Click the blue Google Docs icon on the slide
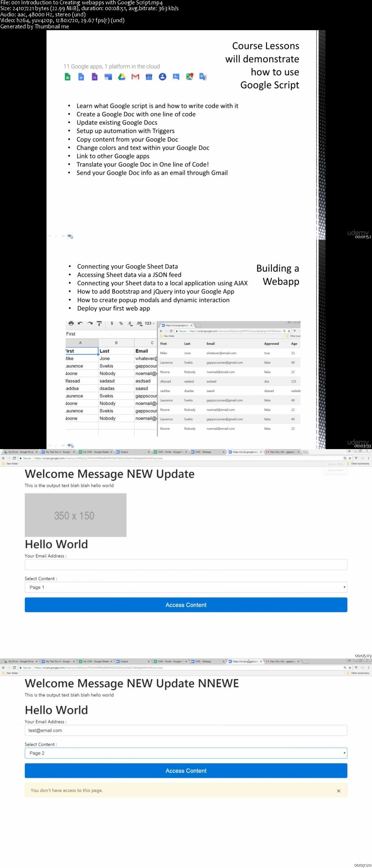This screenshot has height=868, width=372. point(81,77)
